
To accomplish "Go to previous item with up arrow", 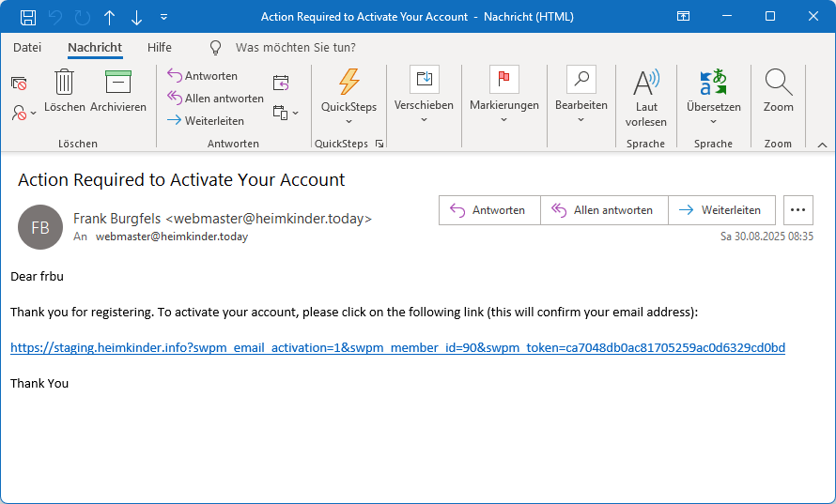I will [x=110, y=17].
